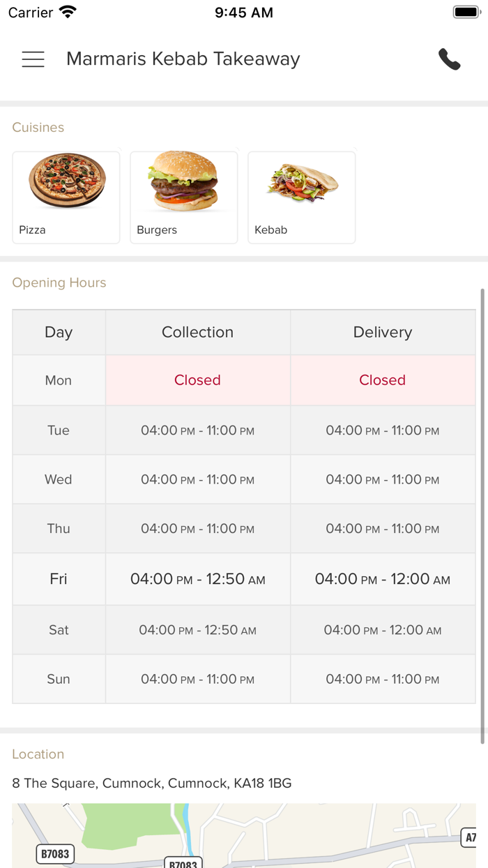Click the Opening Hours section heading
This screenshot has height=868, width=488.
click(x=59, y=283)
